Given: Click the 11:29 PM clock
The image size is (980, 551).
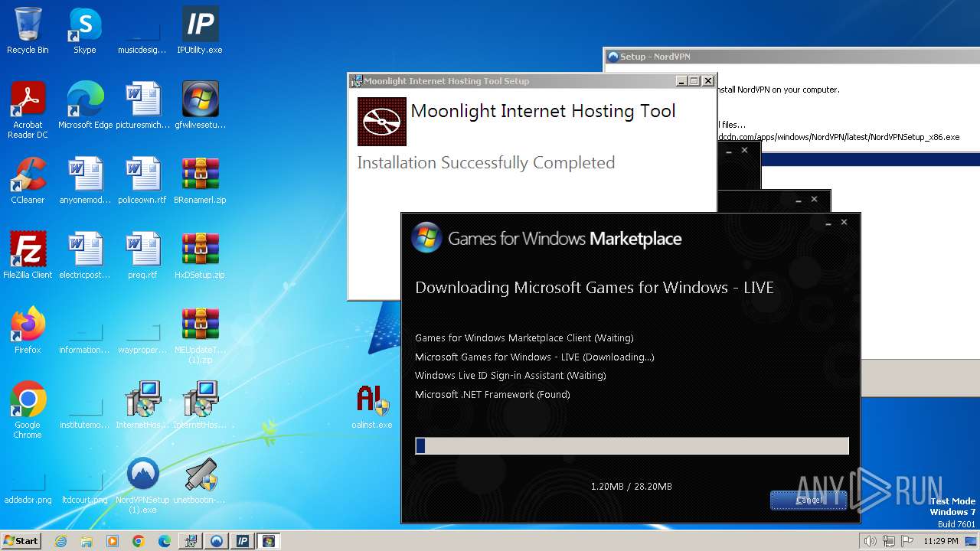Looking at the screenshot, I should click(941, 541).
